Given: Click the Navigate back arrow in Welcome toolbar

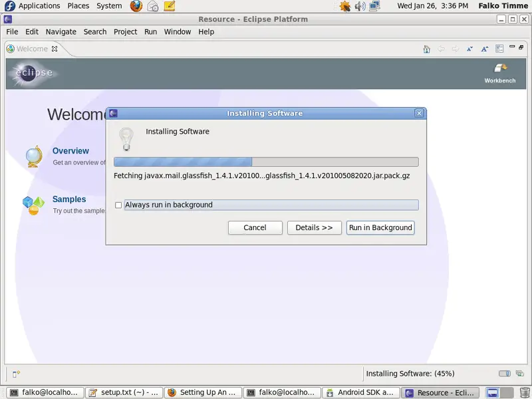Looking at the screenshot, I should click(441, 49).
